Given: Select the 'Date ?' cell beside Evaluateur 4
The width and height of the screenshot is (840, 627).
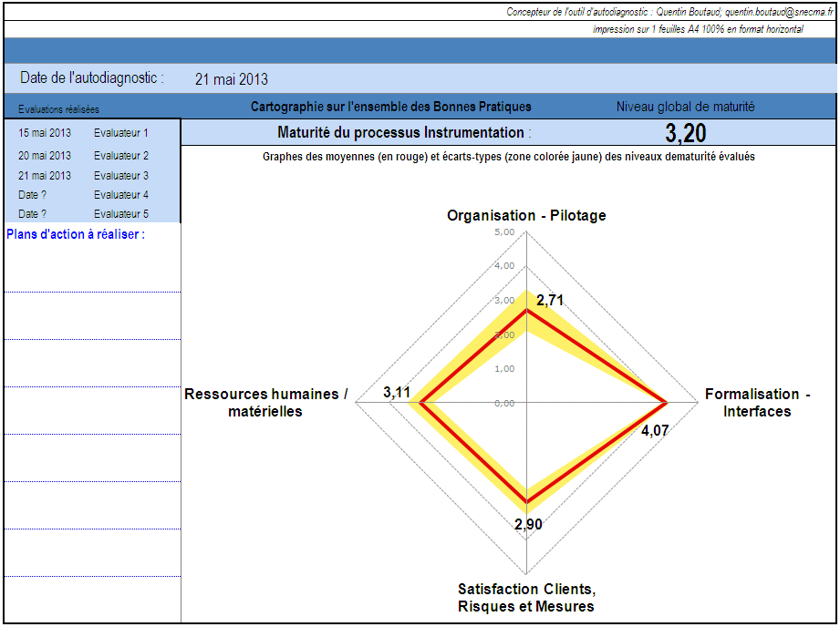Looking at the screenshot, I should (33, 195).
